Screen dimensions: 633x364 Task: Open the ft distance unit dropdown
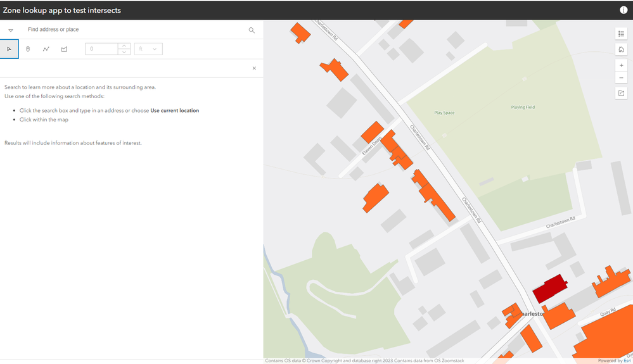148,49
